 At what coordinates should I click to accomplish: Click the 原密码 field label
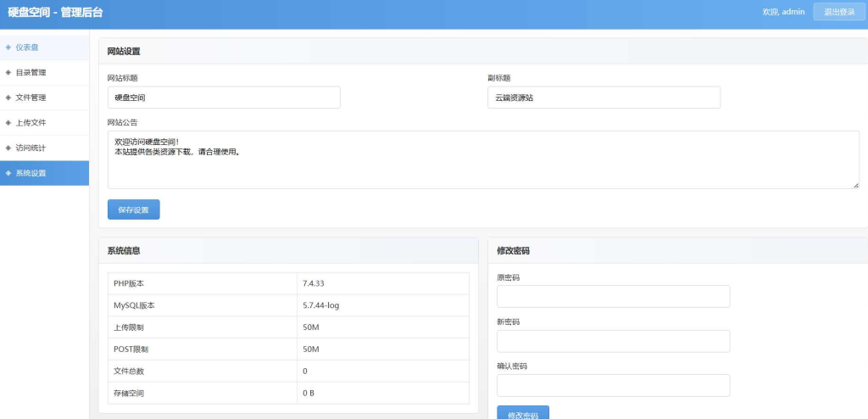pos(509,277)
